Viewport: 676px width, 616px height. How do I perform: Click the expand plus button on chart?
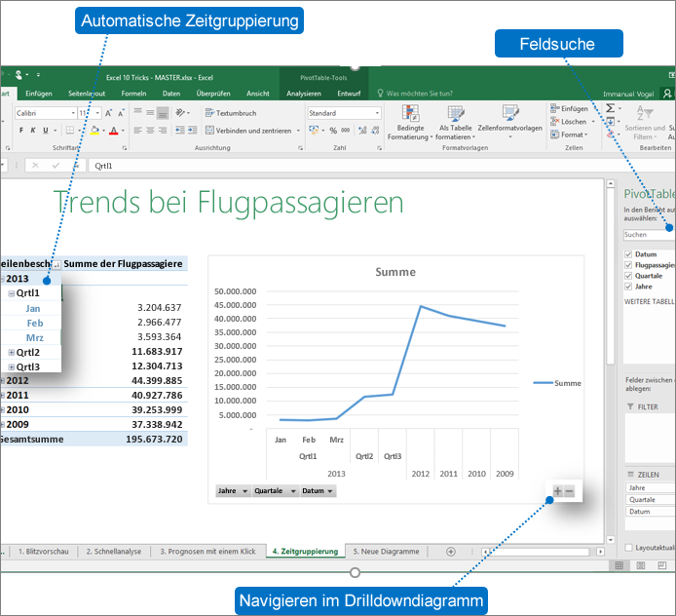(557, 491)
